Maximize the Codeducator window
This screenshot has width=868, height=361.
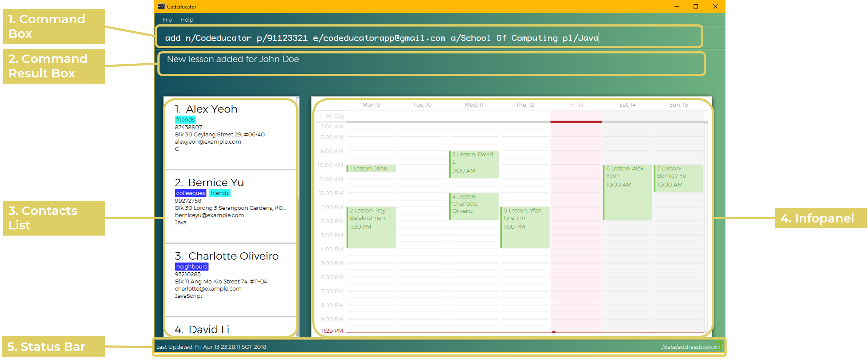(696, 7)
